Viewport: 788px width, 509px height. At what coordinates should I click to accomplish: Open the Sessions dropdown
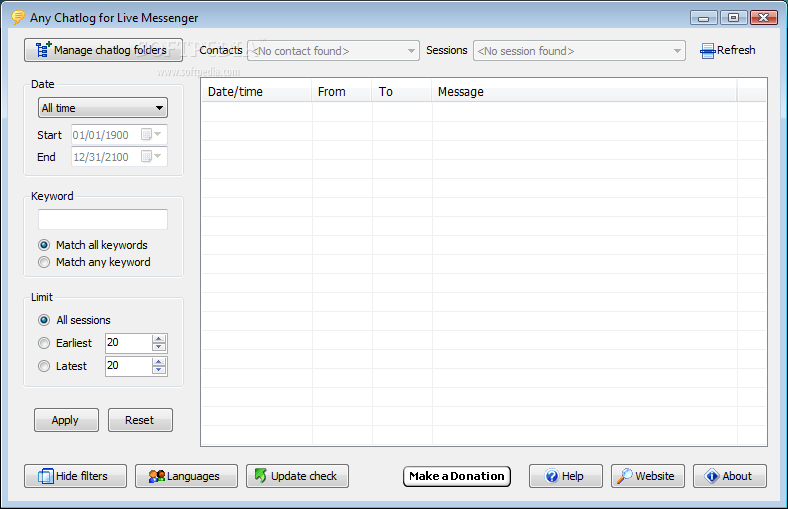(x=579, y=51)
